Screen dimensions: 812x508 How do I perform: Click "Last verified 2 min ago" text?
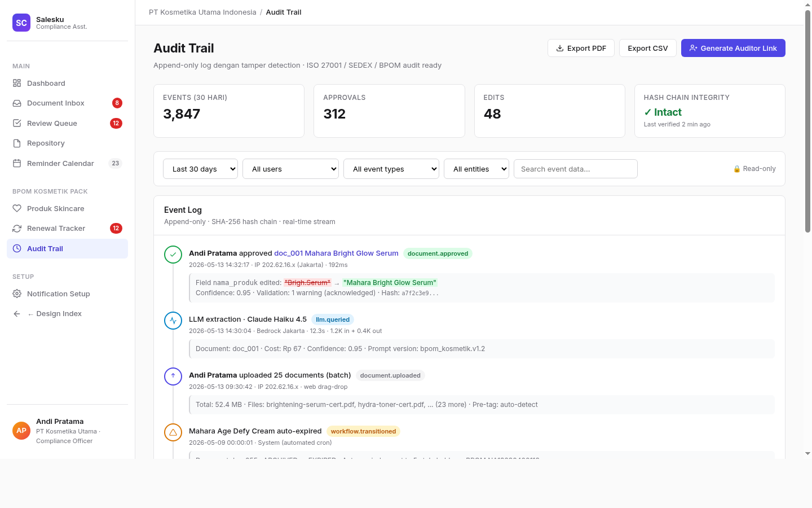tap(677, 124)
